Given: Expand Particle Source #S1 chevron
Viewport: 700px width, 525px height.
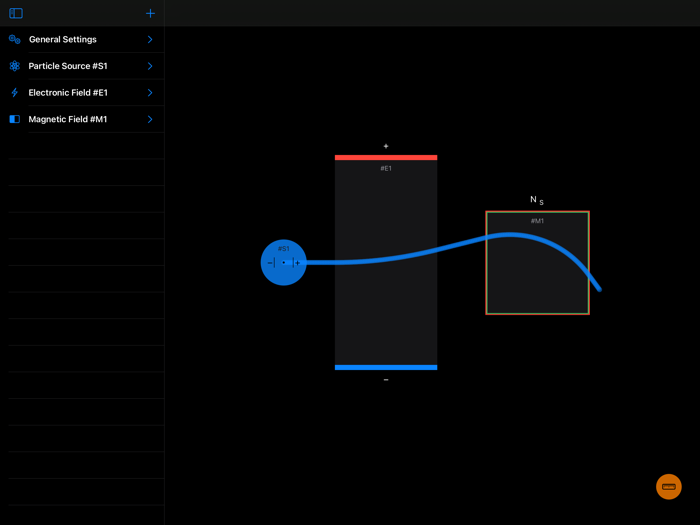Looking at the screenshot, I should (x=150, y=66).
